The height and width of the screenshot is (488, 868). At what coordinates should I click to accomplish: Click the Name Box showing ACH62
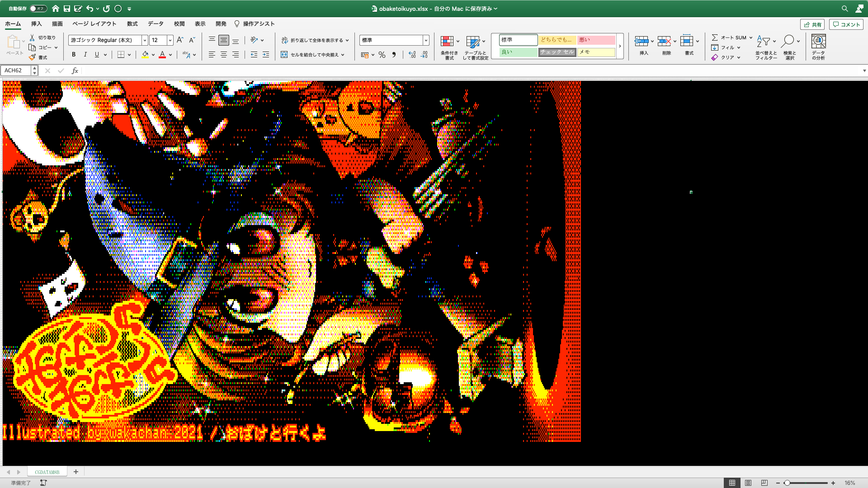[x=17, y=70]
